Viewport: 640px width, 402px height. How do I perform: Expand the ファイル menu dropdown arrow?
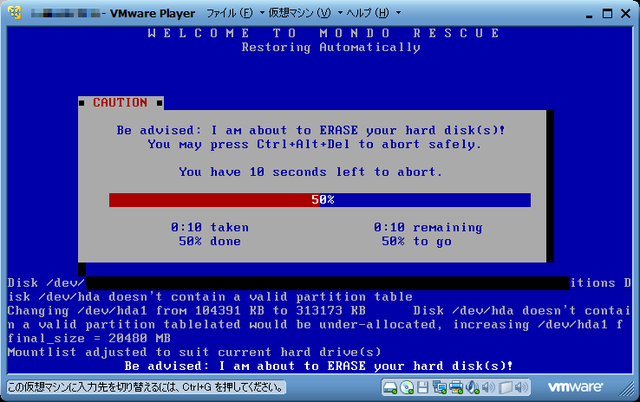click(x=262, y=13)
